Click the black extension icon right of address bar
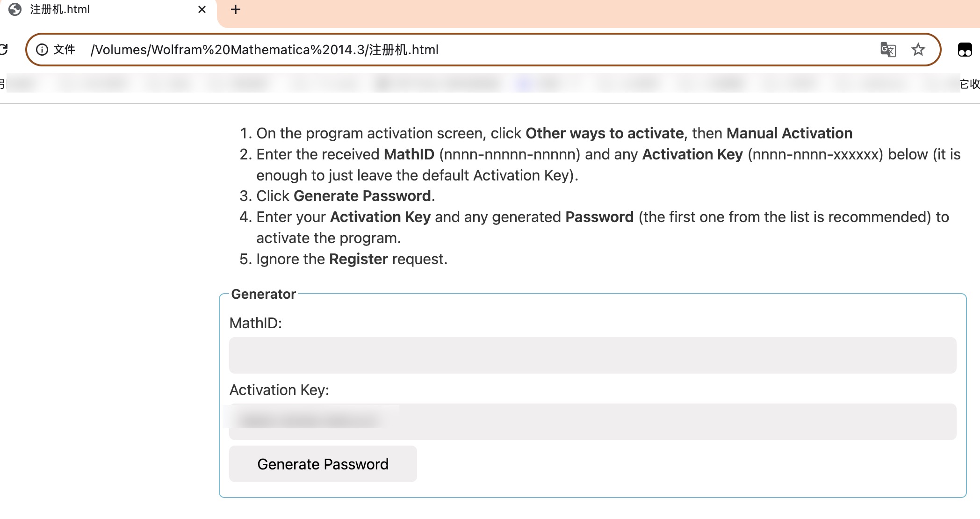 965,50
